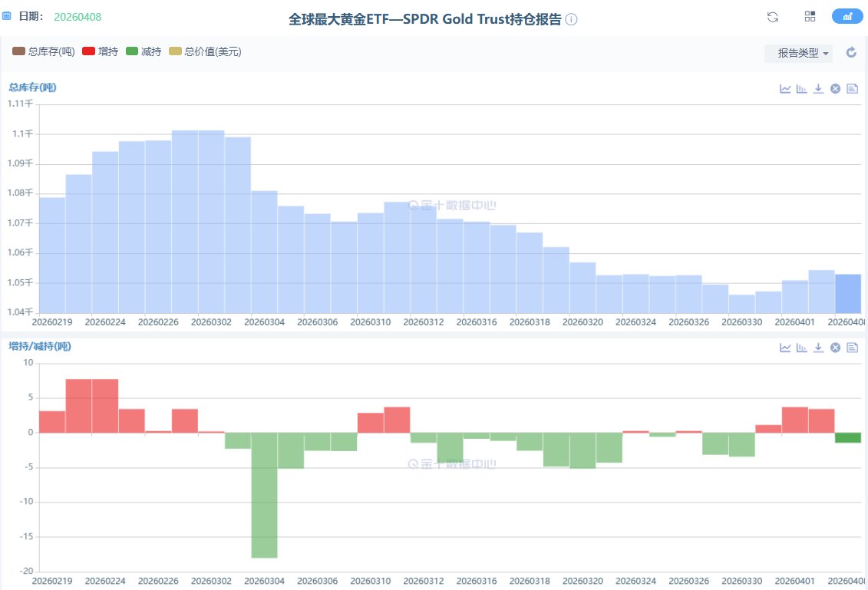Download the 增持/减持 chart image
The width and height of the screenshot is (868, 590).
tap(819, 348)
